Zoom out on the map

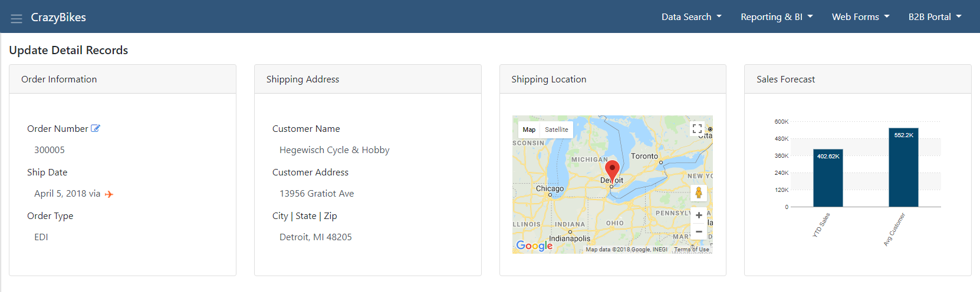click(699, 231)
